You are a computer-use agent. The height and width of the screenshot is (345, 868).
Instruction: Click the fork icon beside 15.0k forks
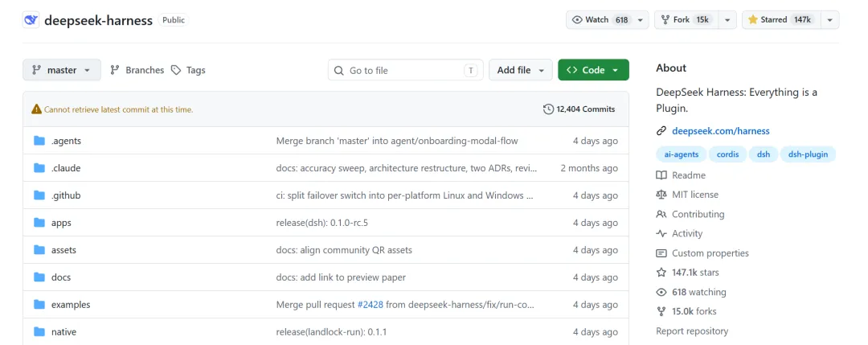[x=661, y=311]
